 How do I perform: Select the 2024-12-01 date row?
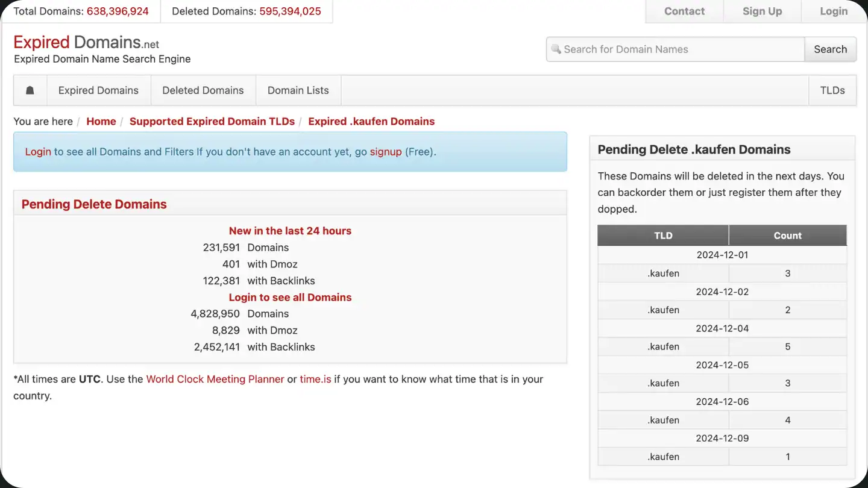pyautogui.click(x=722, y=255)
